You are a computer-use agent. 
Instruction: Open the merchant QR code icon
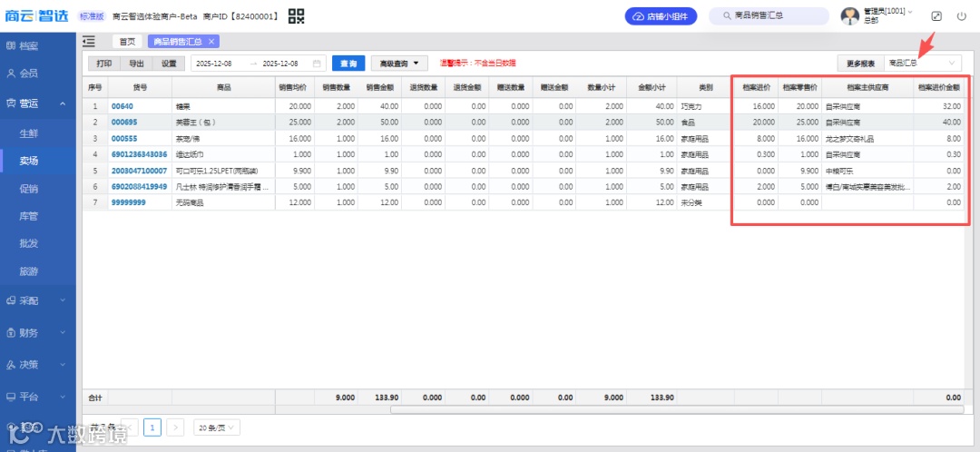click(x=296, y=16)
